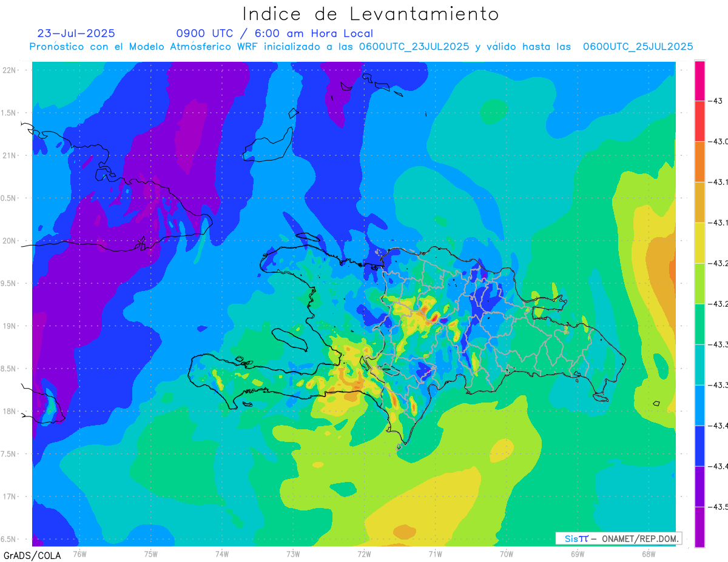Click the '76W' longitude label
This screenshot has width=728, height=562.
[x=79, y=554]
